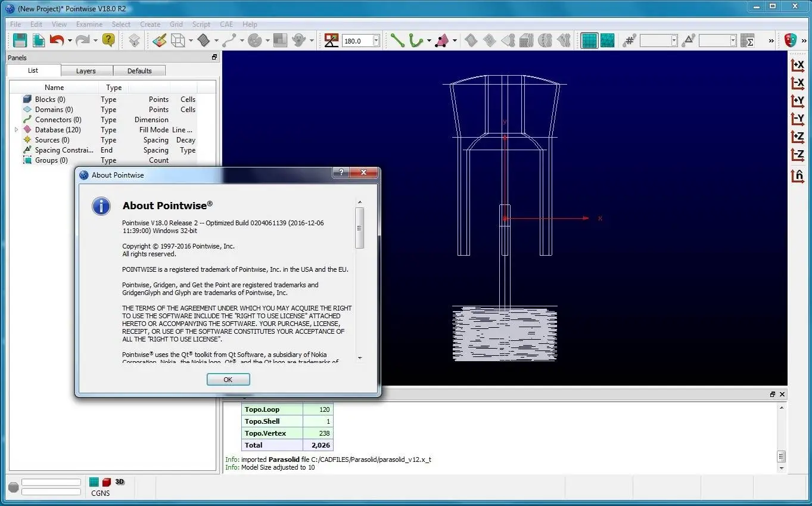
Task: Select the pink plane creation tool
Action: [x=442, y=41]
